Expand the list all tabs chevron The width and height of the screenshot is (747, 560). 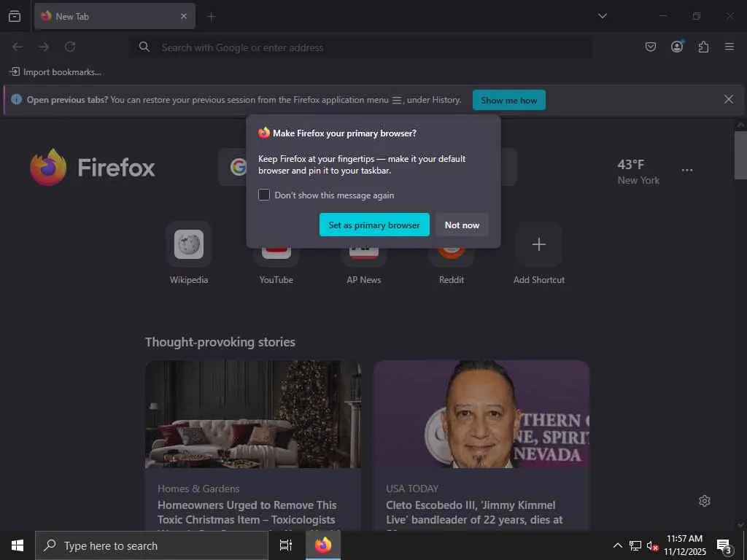tap(603, 16)
